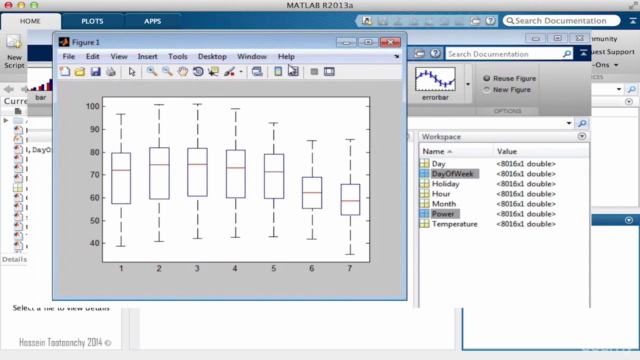Click New Figure icon in Figure 1 toolbar
Screen dimensions: 640x360
pyautogui.click(x=65, y=72)
